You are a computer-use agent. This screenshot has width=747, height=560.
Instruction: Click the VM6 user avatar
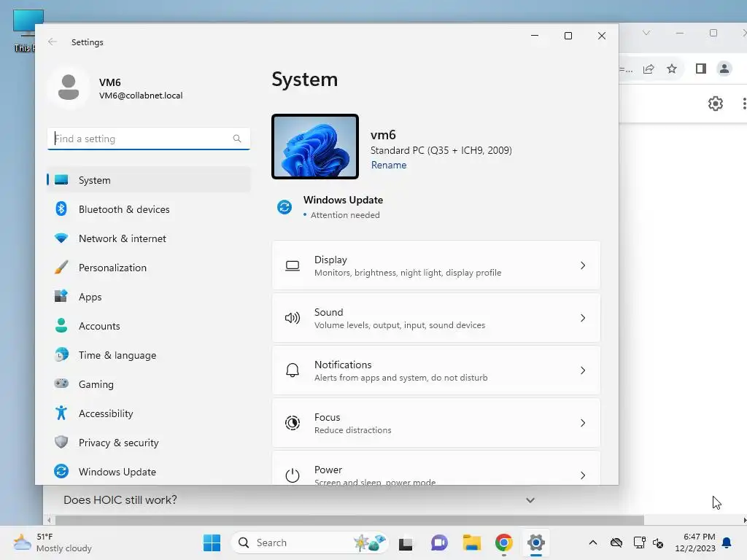click(69, 87)
